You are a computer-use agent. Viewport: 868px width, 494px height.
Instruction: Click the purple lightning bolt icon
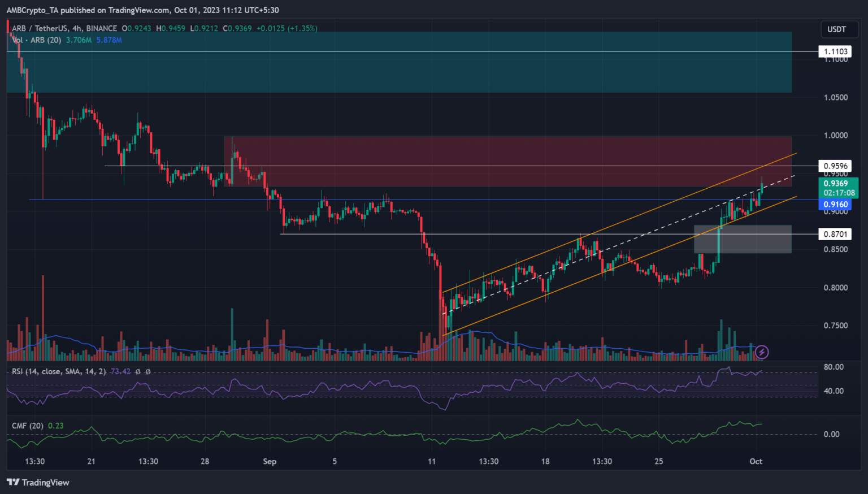(x=762, y=352)
